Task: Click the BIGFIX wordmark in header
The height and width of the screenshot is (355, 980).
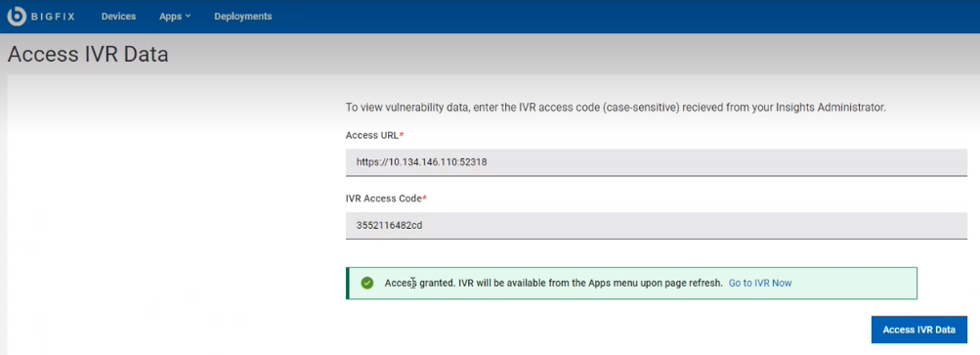Action: (x=53, y=17)
